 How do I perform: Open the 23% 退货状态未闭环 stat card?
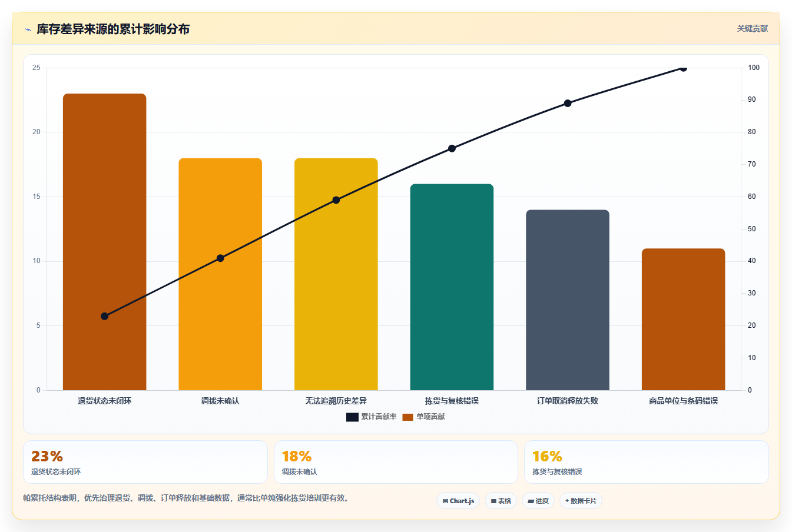coord(145,462)
